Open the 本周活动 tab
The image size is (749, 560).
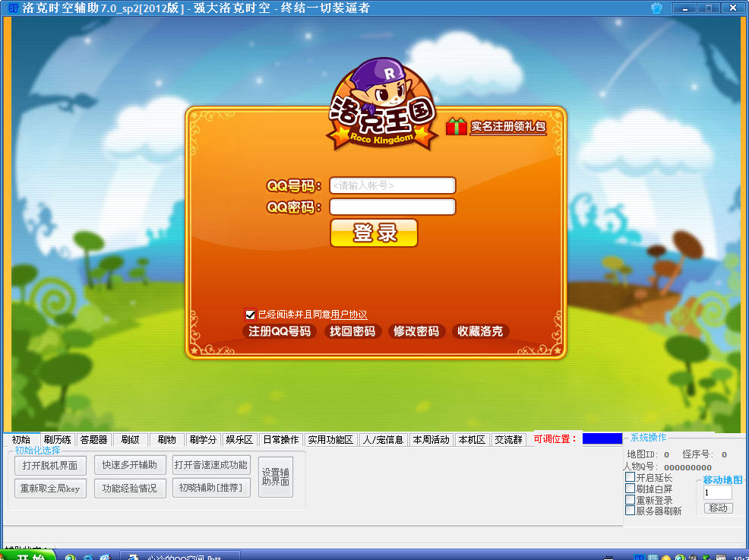[x=431, y=440]
